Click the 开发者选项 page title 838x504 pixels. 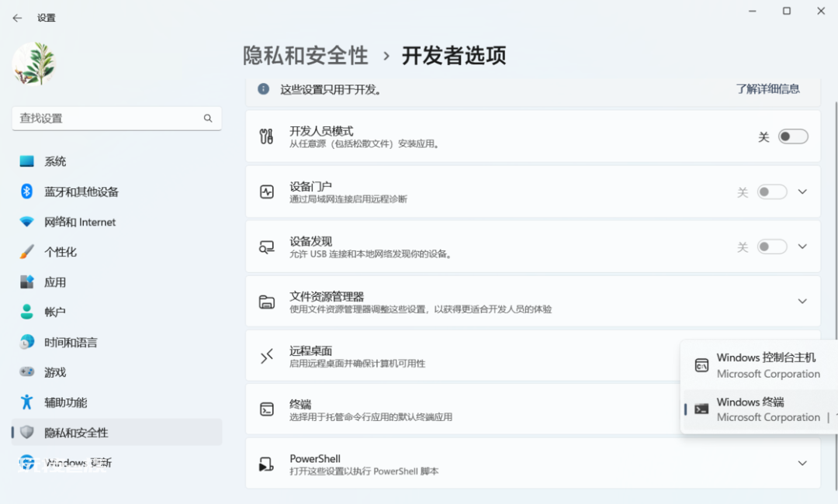454,56
